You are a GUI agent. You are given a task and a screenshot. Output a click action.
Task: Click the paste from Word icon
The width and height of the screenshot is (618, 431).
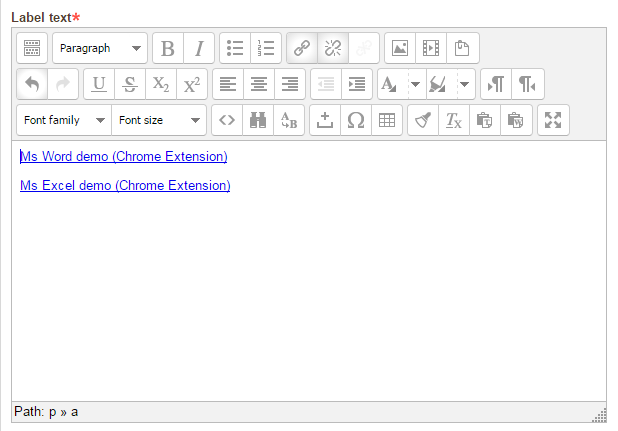click(516, 120)
